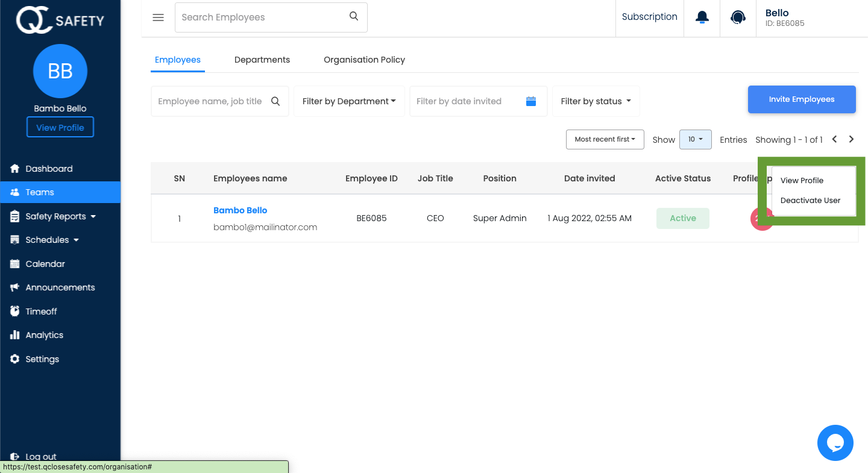Open the support headset icon

coord(738,17)
